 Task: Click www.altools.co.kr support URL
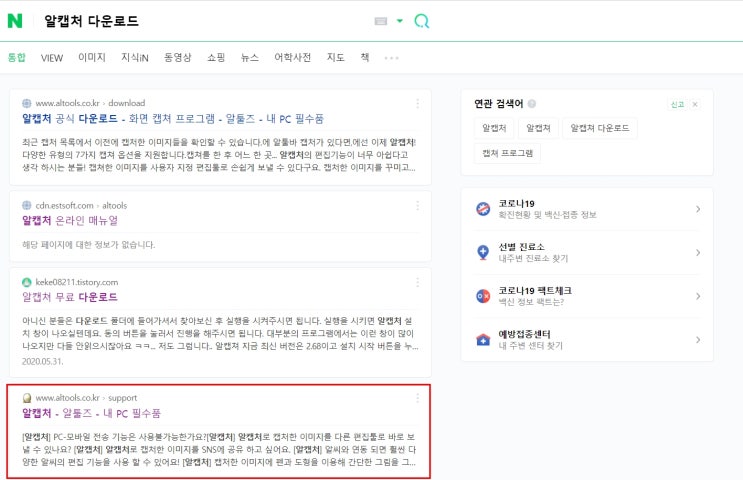86,398
